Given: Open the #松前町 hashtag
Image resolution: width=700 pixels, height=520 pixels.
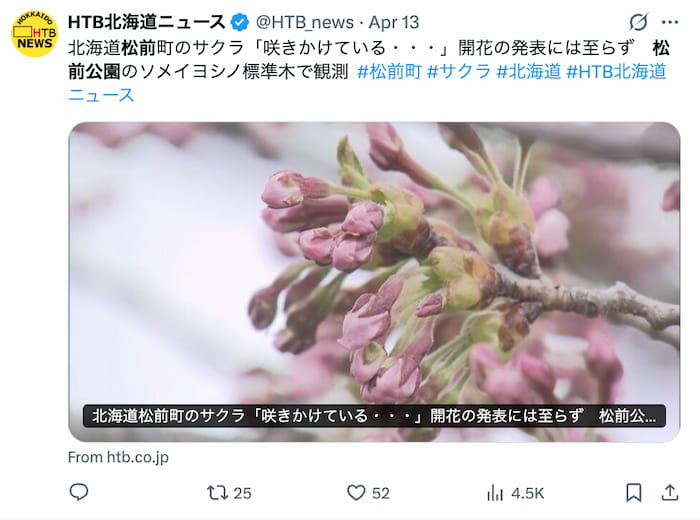Looking at the screenshot, I should (389, 71).
